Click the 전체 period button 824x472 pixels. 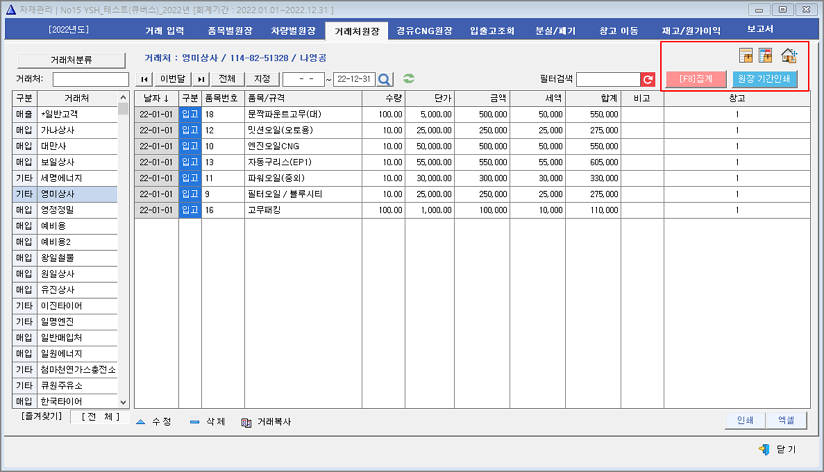point(227,79)
